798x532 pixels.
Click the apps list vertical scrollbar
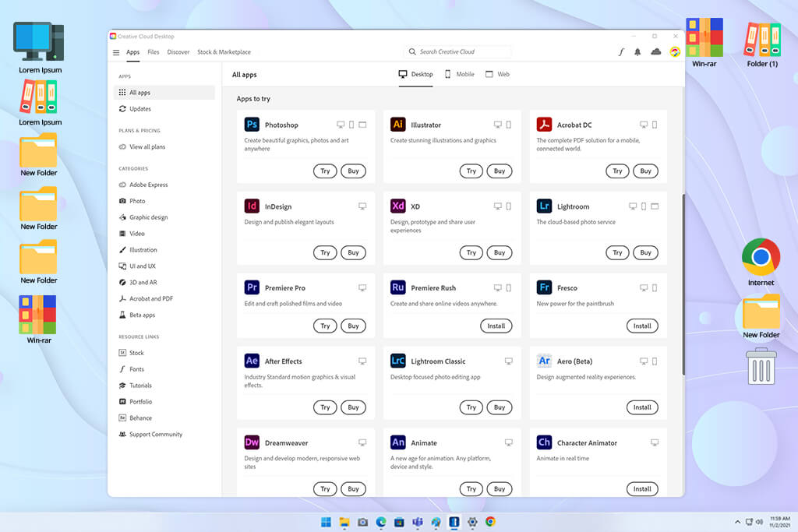683,285
